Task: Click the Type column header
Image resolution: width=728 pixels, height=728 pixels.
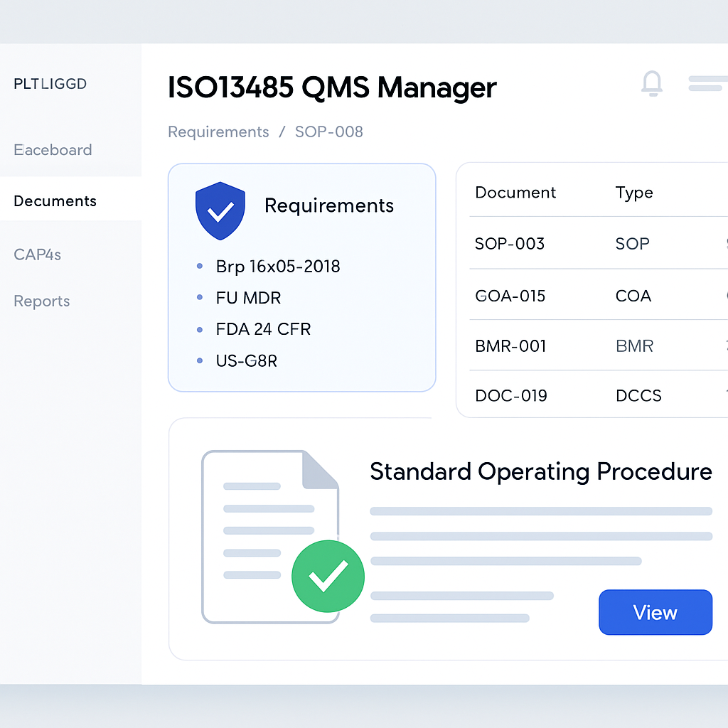Action: pyautogui.click(x=634, y=193)
